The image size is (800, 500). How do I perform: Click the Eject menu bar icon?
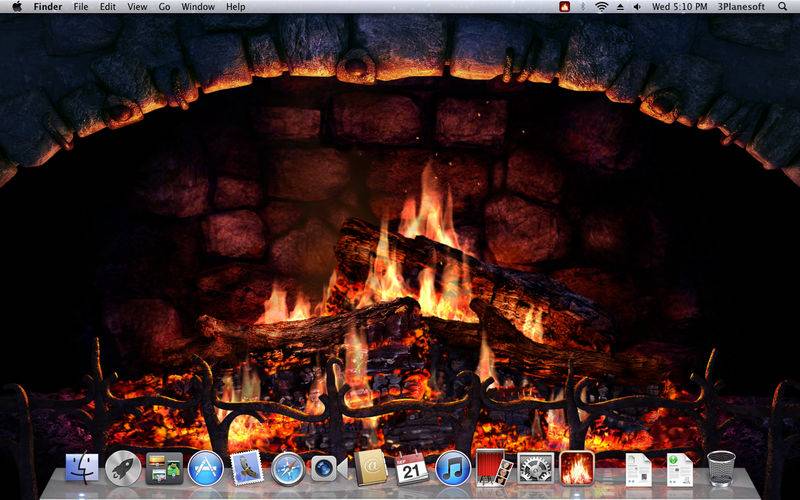click(x=620, y=7)
